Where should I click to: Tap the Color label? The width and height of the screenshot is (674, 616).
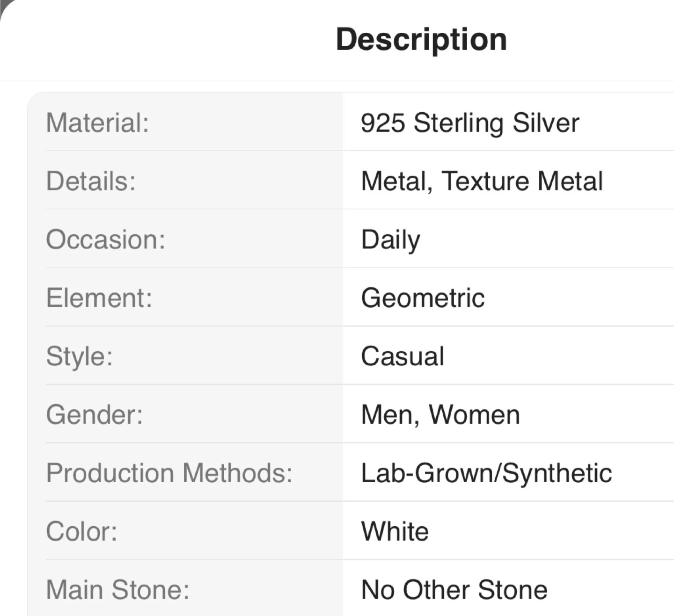tap(81, 531)
